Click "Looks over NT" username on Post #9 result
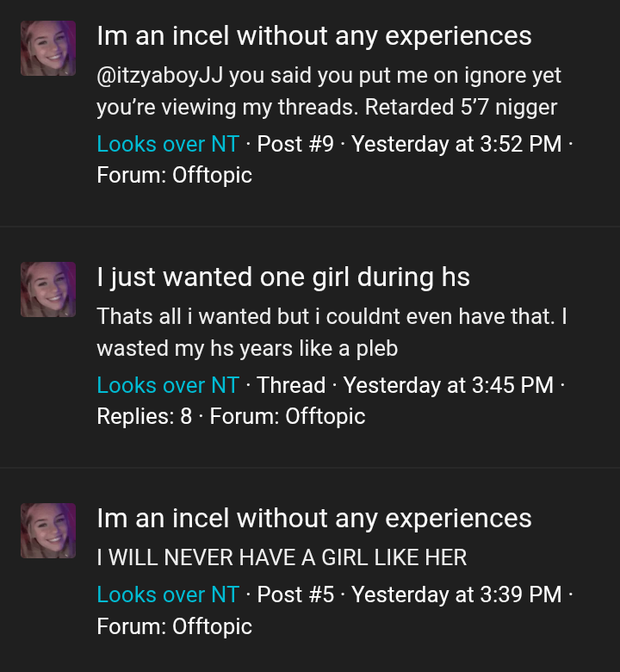 (x=168, y=144)
